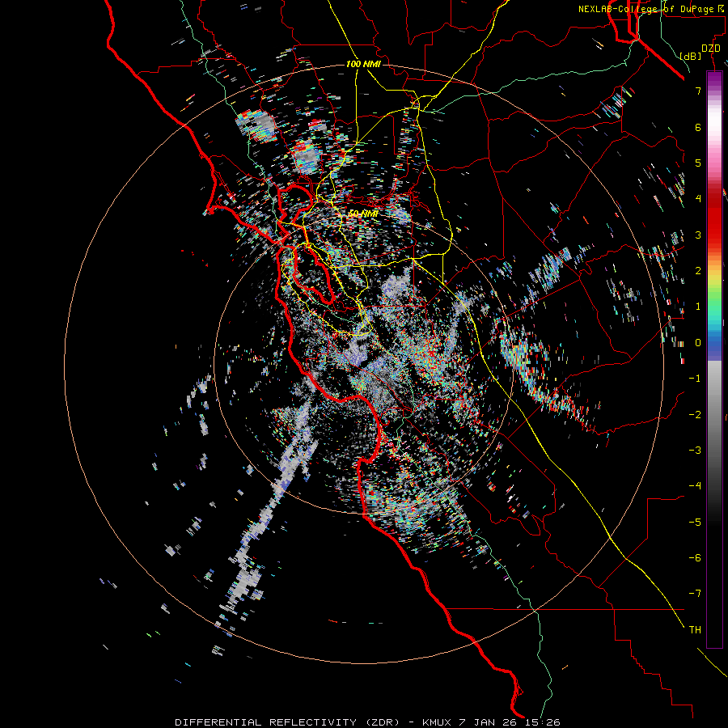Viewport: 728px width, 728px height.
Task: Click the "-3" scale label
Action: pyautogui.click(x=695, y=450)
